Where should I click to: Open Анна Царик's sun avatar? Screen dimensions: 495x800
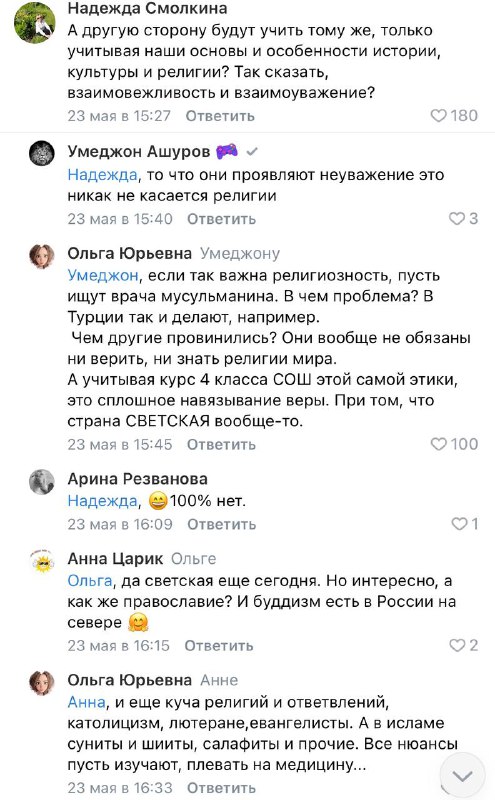point(41,562)
